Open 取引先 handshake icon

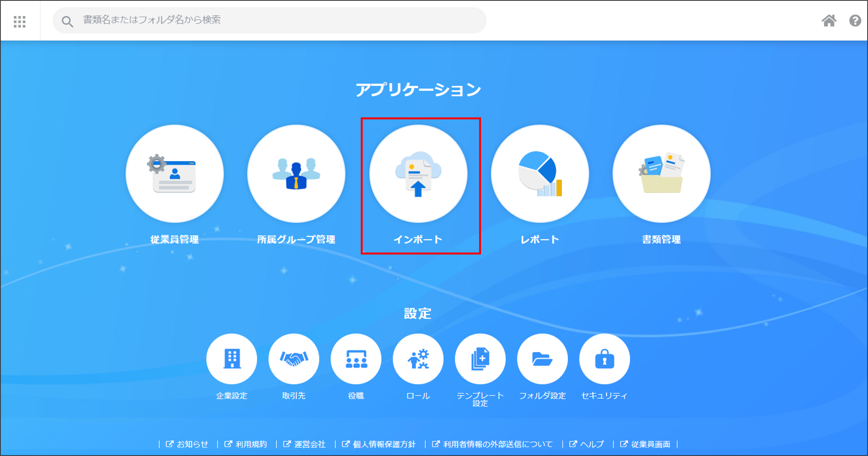pyautogui.click(x=294, y=359)
